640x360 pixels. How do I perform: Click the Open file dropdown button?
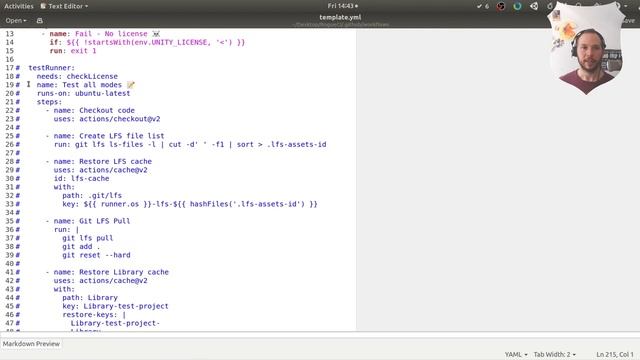pos(16,20)
